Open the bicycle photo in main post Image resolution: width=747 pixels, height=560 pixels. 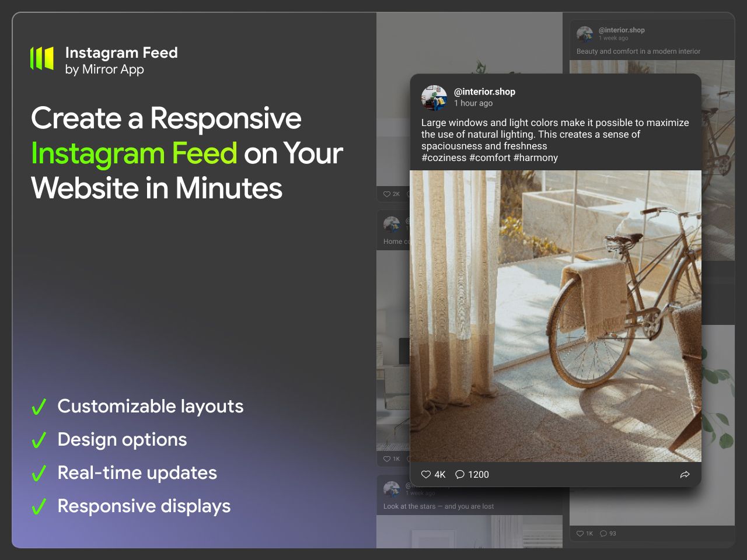(556, 316)
